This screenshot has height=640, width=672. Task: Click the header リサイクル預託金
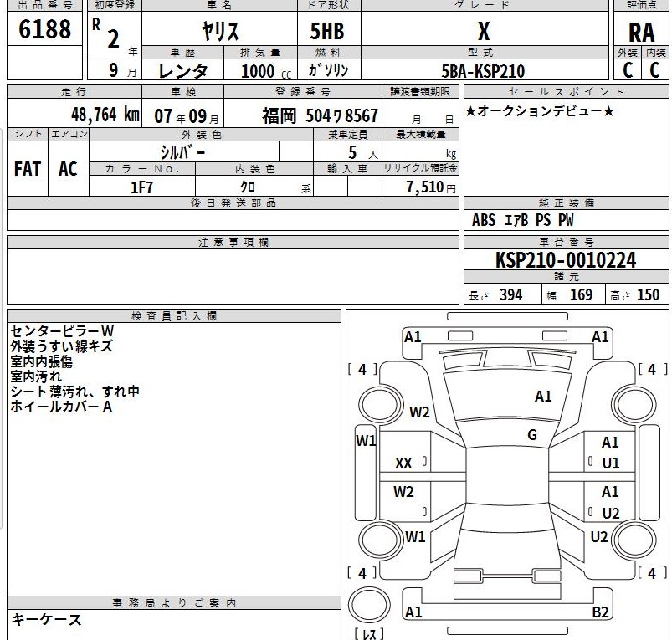[420, 168]
